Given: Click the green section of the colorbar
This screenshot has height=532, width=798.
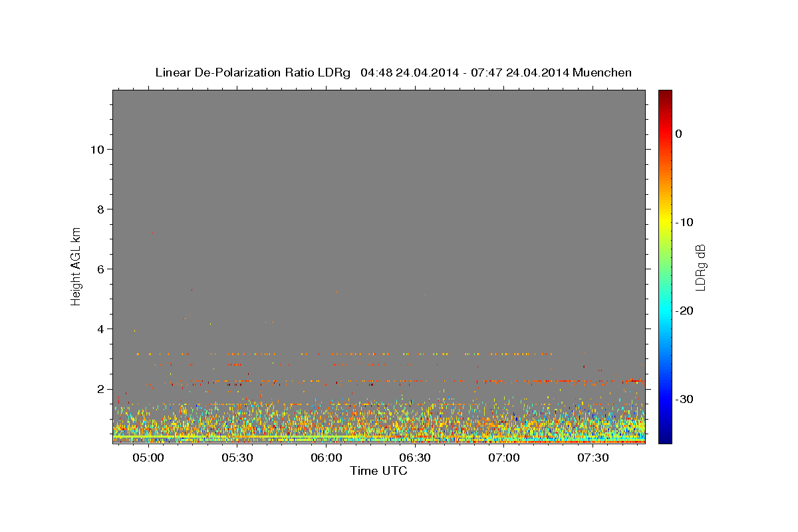Looking at the screenshot, I should tap(665, 266).
